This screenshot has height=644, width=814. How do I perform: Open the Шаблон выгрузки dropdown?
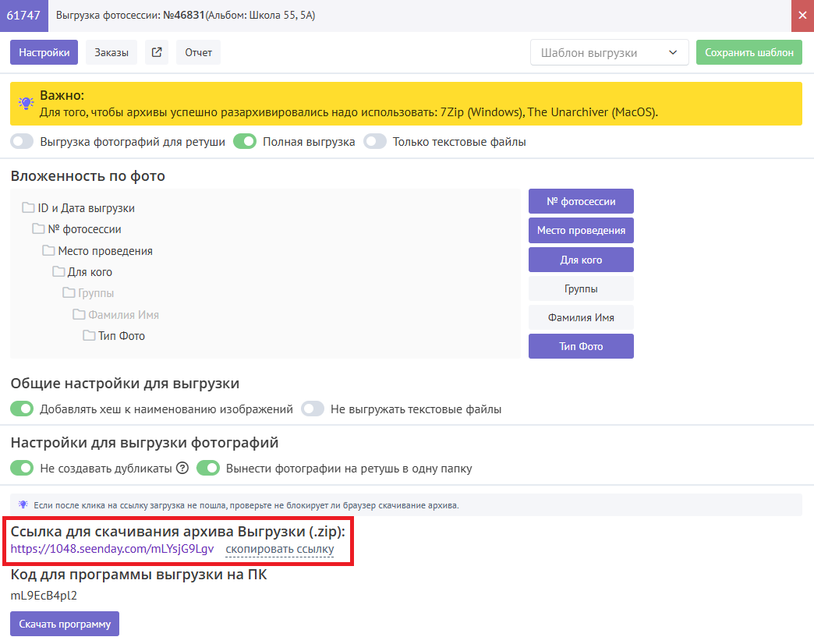click(609, 53)
